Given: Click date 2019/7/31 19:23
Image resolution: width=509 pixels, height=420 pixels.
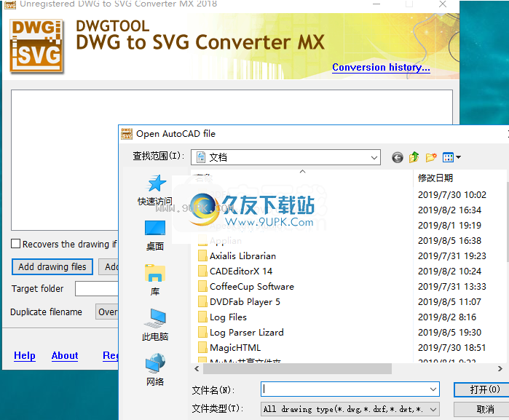Looking at the screenshot, I should coord(452,255).
